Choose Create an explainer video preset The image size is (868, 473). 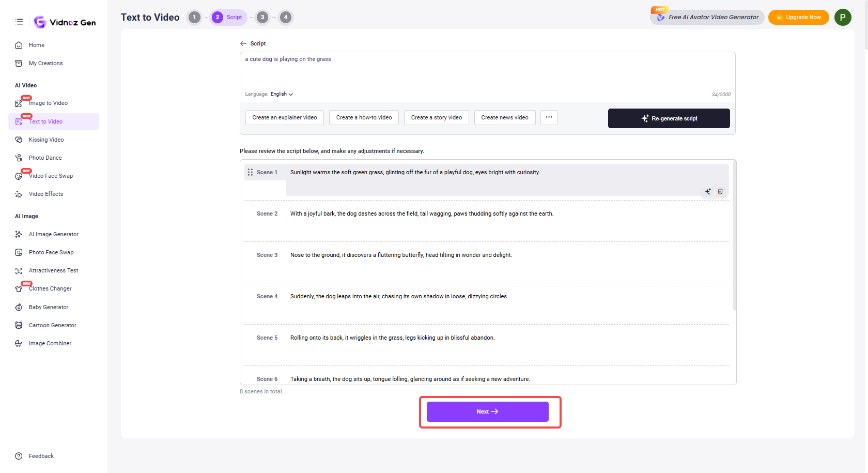285,117
